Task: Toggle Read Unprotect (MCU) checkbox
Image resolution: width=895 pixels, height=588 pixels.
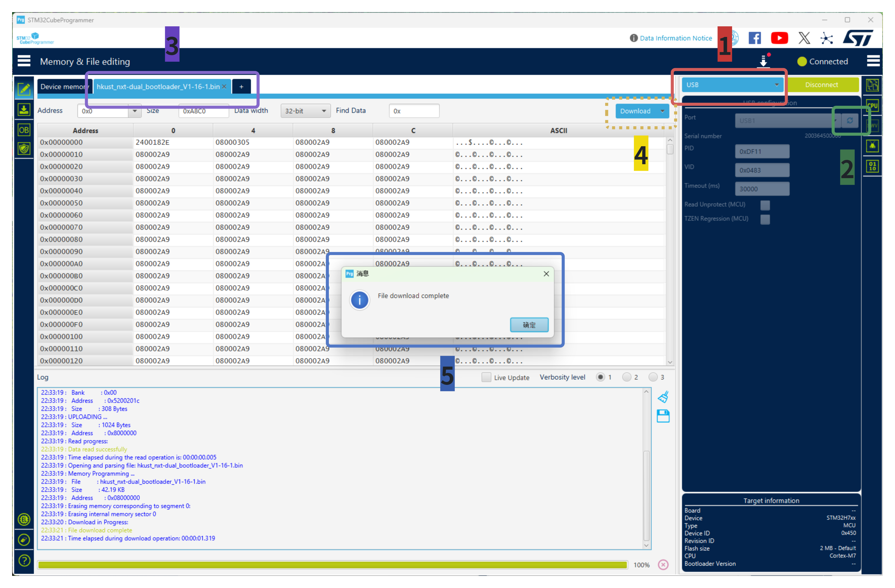Action: pos(765,205)
